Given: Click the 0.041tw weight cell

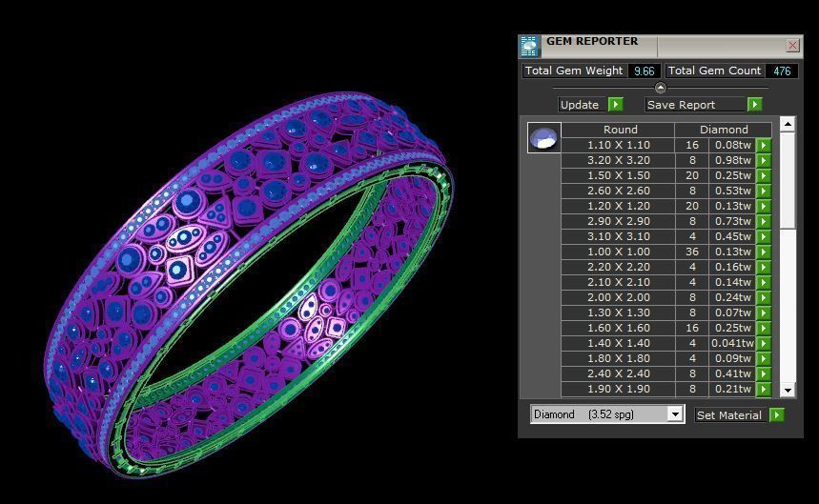Looking at the screenshot, I should click(733, 343).
